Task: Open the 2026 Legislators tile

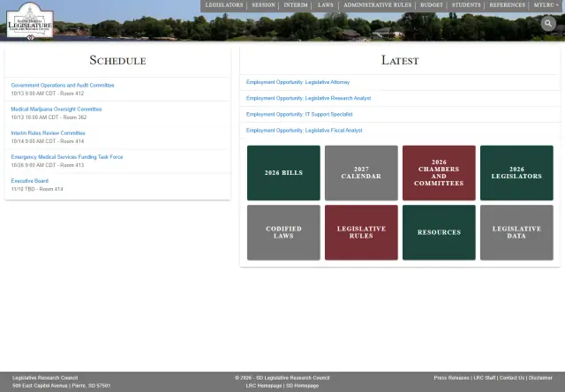Action: click(516, 173)
